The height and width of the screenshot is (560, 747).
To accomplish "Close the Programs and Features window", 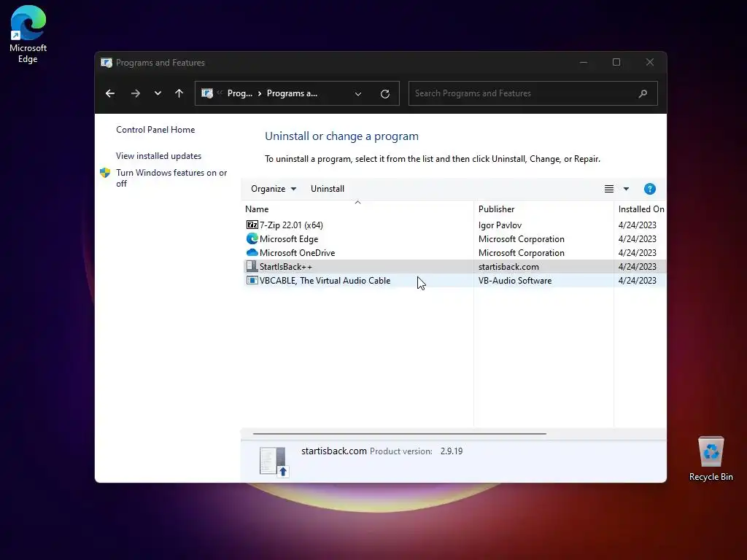I will point(650,63).
